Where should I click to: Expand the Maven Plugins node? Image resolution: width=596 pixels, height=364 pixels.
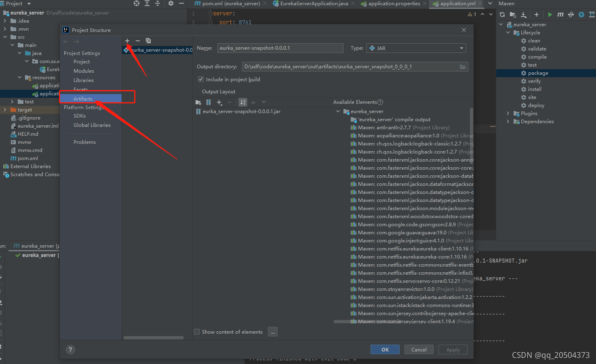(x=508, y=114)
